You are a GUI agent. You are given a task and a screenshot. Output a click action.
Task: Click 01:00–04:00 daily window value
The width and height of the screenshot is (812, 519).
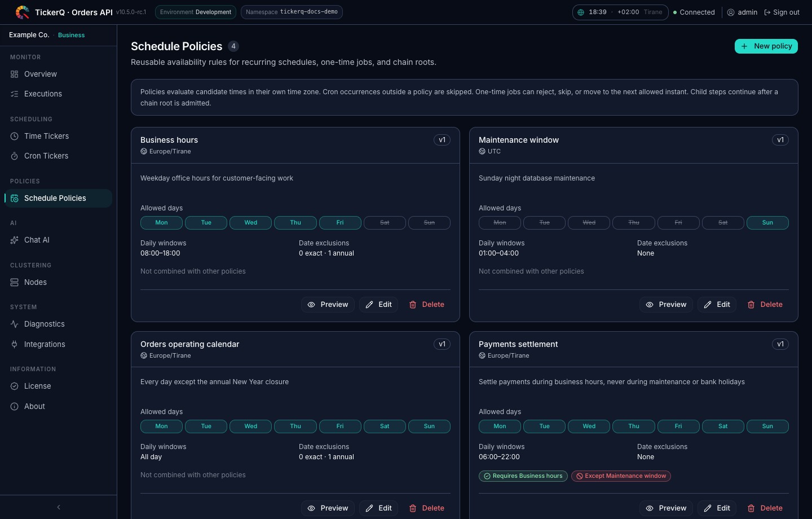coord(498,253)
